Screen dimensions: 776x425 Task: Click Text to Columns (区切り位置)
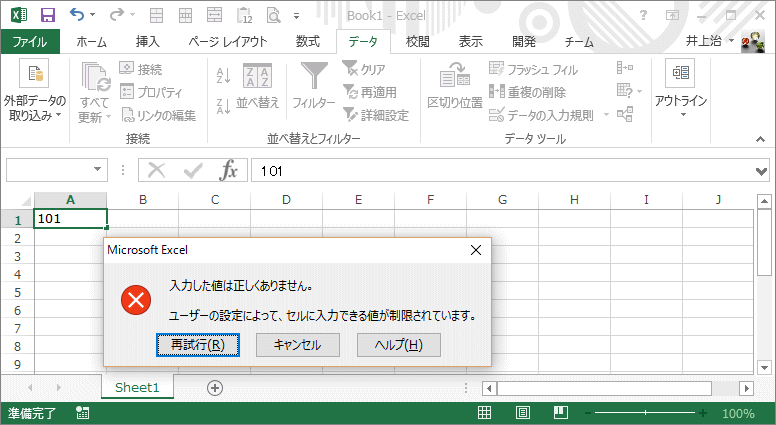click(454, 86)
